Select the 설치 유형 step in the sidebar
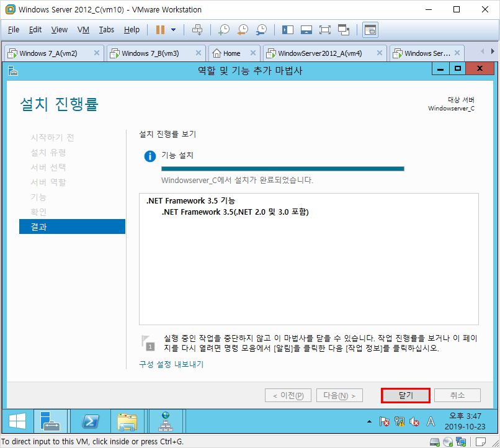This screenshot has height=448, width=500. (48, 153)
